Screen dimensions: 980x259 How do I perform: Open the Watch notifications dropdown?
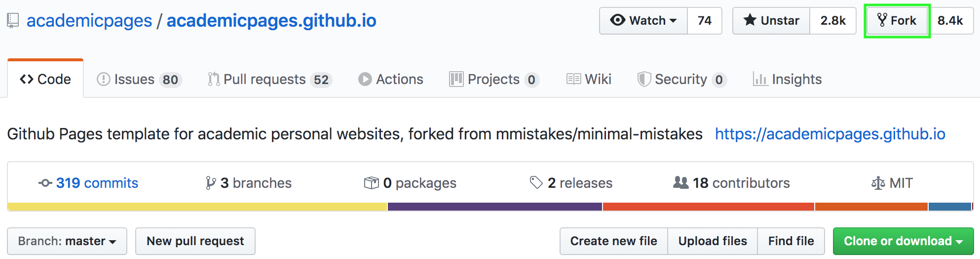pyautogui.click(x=643, y=21)
